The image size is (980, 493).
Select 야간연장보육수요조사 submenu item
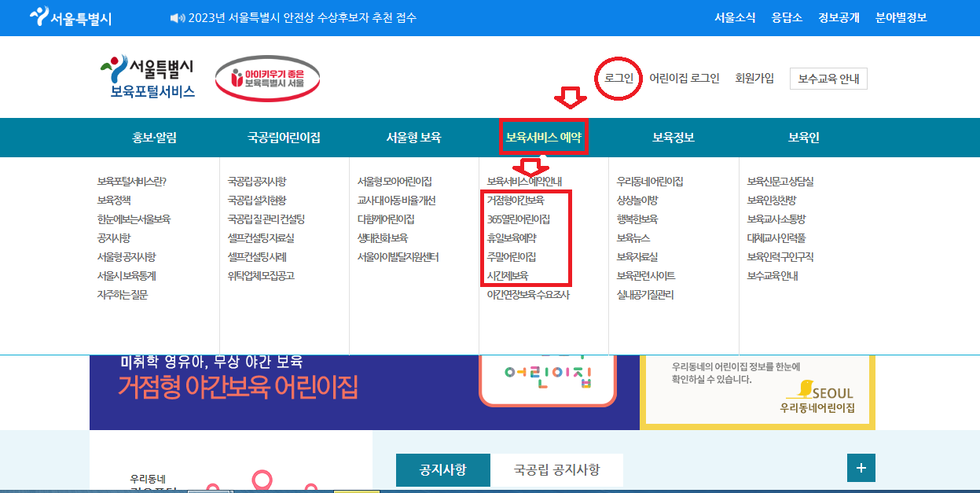coord(528,295)
